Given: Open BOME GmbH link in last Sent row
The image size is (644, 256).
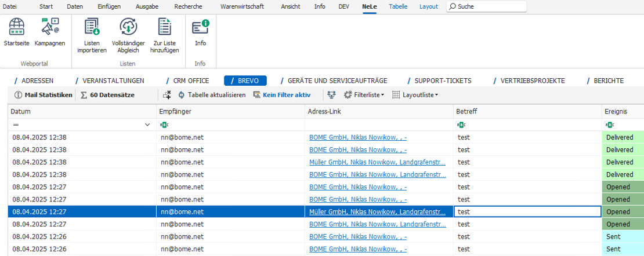Looking at the screenshot, I should tap(358, 249).
